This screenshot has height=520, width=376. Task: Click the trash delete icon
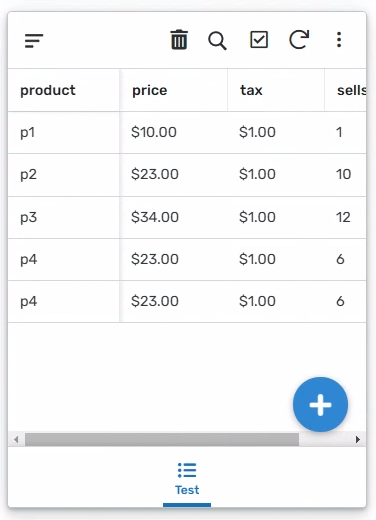[179, 40]
